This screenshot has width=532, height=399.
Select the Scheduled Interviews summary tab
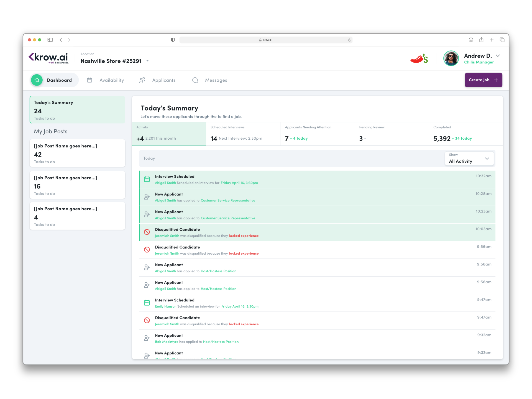click(x=243, y=134)
